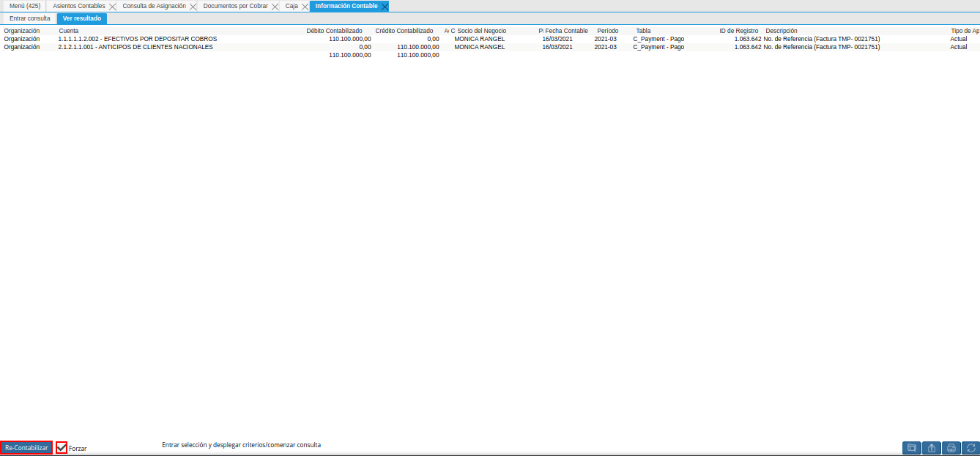The width and height of the screenshot is (980, 456).
Task: Click MONICA RANGEL in the EFECTIVOS row
Action: click(479, 39)
